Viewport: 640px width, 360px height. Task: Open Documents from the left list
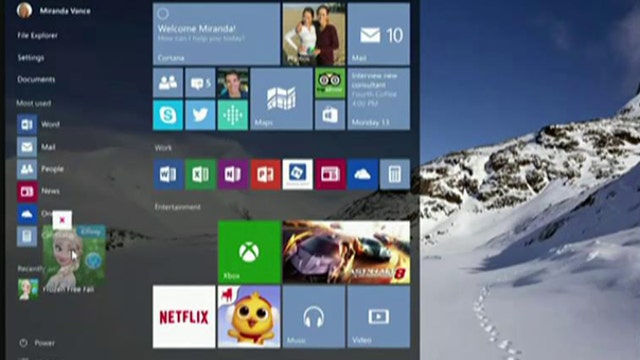(36, 79)
